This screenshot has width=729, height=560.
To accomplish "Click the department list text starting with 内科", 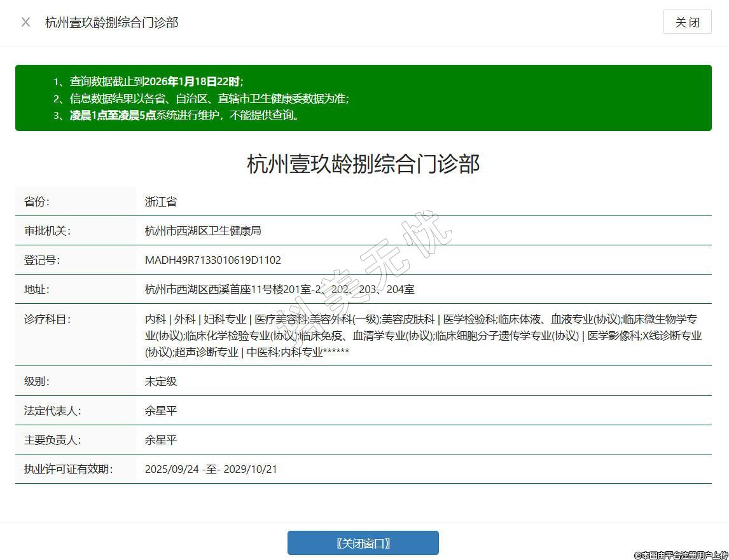I will [422, 335].
